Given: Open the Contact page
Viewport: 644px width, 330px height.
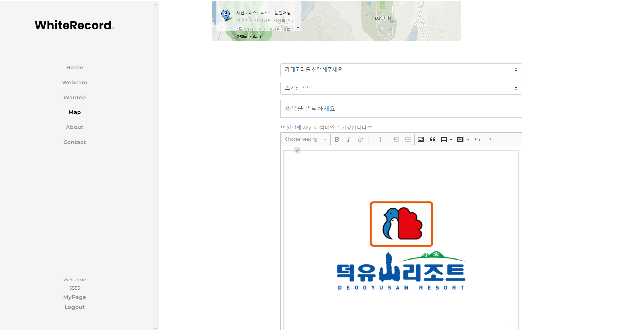Looking at the screenshot, I should pos(75,142).
